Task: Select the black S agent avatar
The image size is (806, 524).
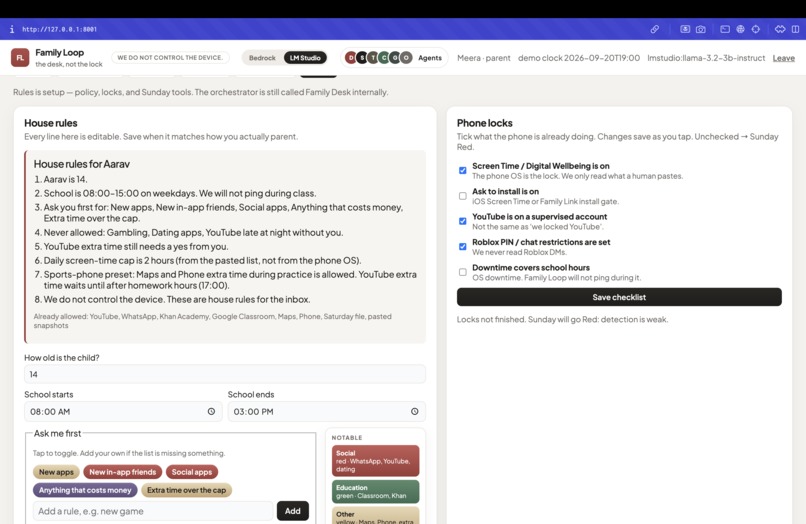Action: [x=362, y=58]
